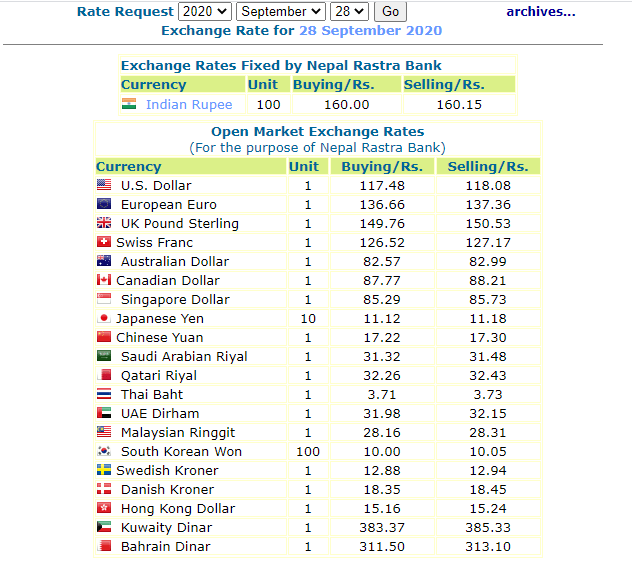Click the Indian flag icon
The image size is (632, 571).
pyautogui.click(x=129, y=104)
